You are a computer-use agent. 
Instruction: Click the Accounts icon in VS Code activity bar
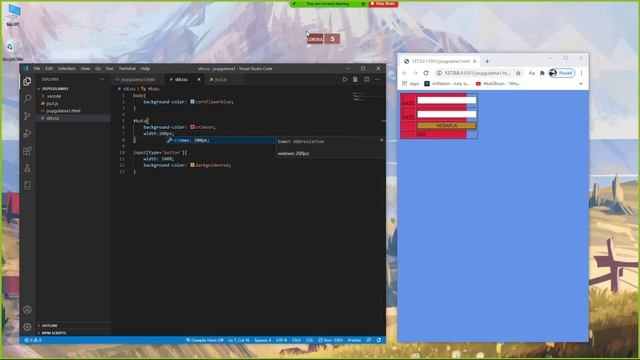(27, 310)
